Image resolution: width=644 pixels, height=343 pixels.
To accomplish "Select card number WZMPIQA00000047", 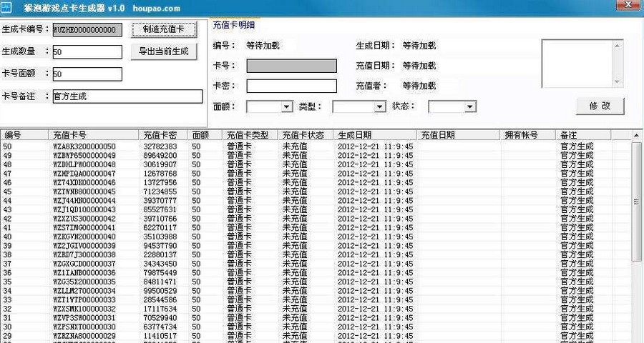I will pyautogui.click(x=84, y=174).
